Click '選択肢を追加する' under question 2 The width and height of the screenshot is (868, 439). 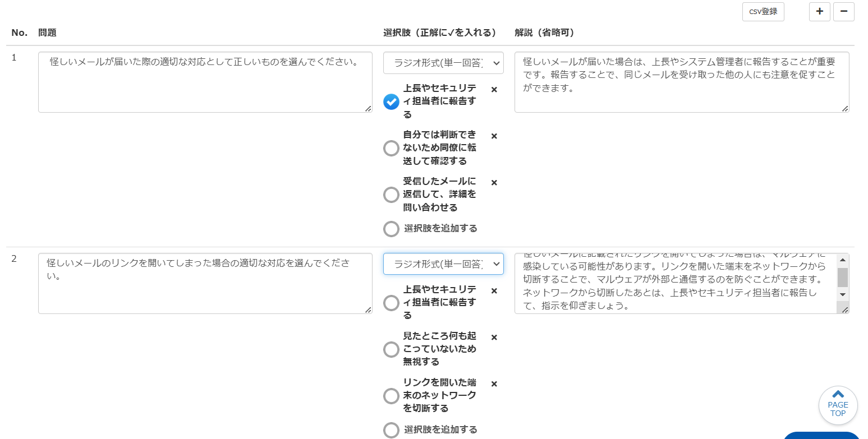coord(440,429)
